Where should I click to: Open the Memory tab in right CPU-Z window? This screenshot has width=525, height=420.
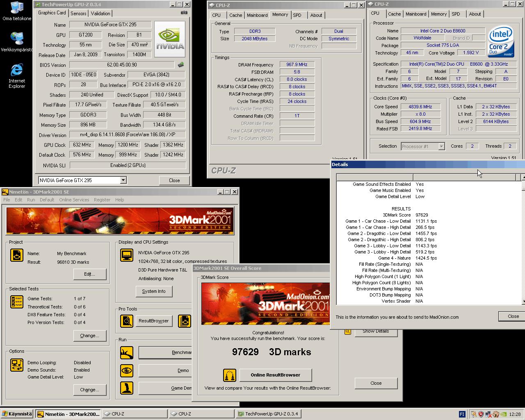(x=438, y=14)
